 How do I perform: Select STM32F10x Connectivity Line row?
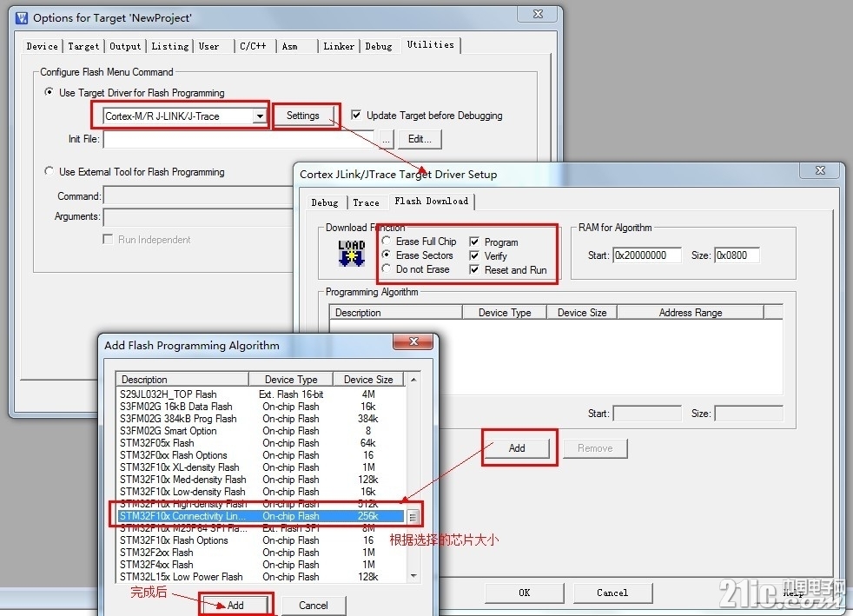[261, 516]
